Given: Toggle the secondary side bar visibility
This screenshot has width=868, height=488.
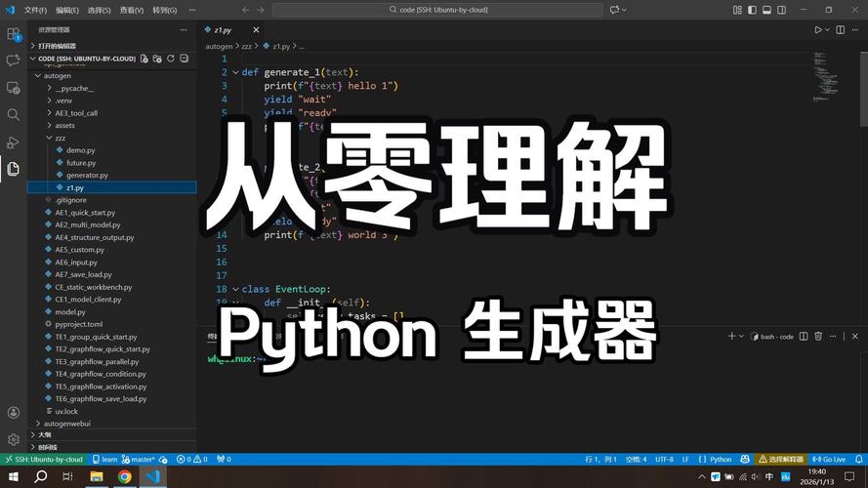Looking at the screenshot, I should pyautogui.click(x=782, y=10).
